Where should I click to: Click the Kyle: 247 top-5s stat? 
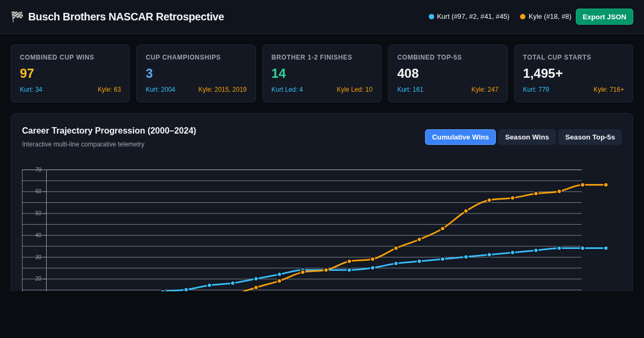coord(485,90)
